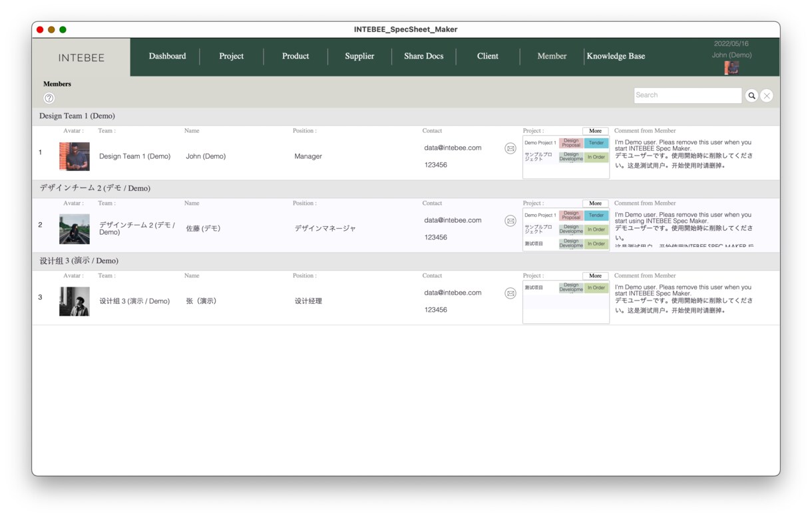Click More button in 张（演示） row

596,276
